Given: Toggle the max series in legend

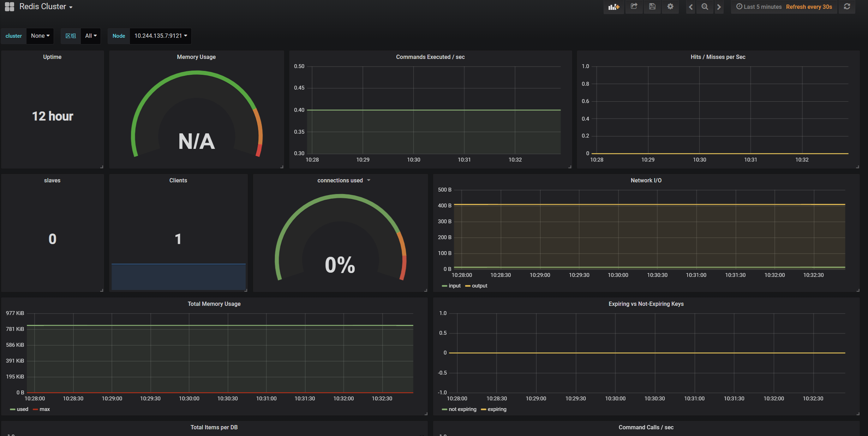Looking at the screenshot, I should click(x=44, y=409).
